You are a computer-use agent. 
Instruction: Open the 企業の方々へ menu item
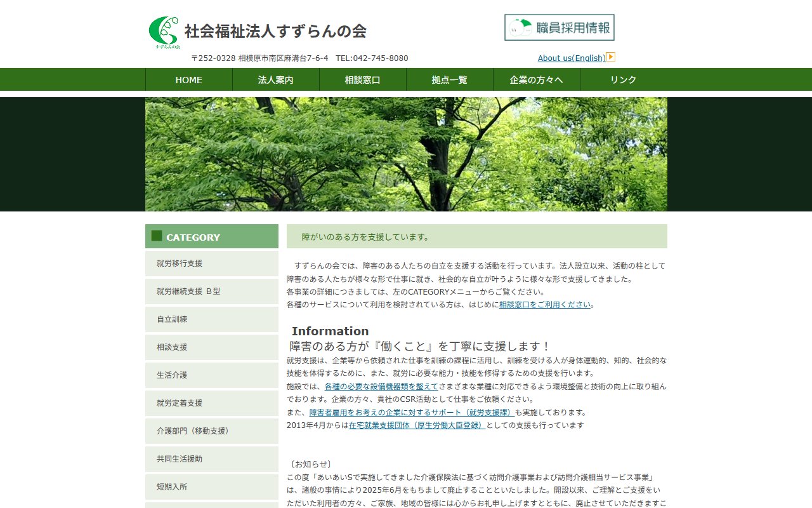[x=537, y=79]
